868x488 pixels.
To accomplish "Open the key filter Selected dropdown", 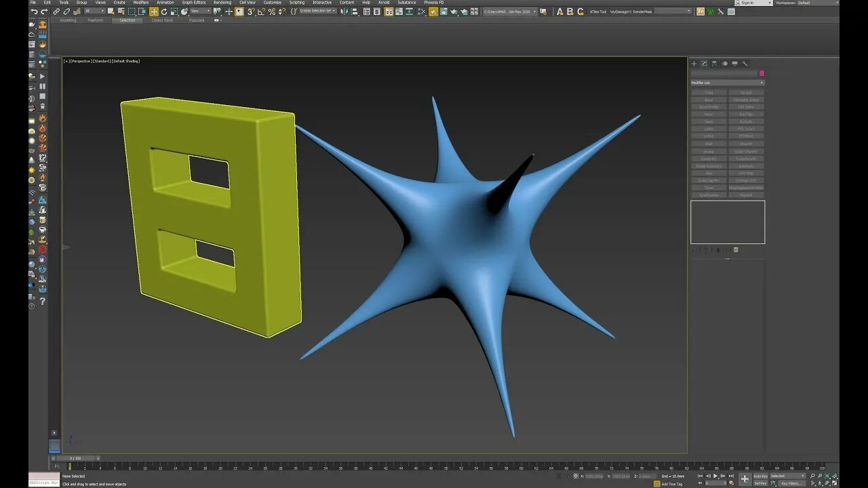I will pos(787,476).
